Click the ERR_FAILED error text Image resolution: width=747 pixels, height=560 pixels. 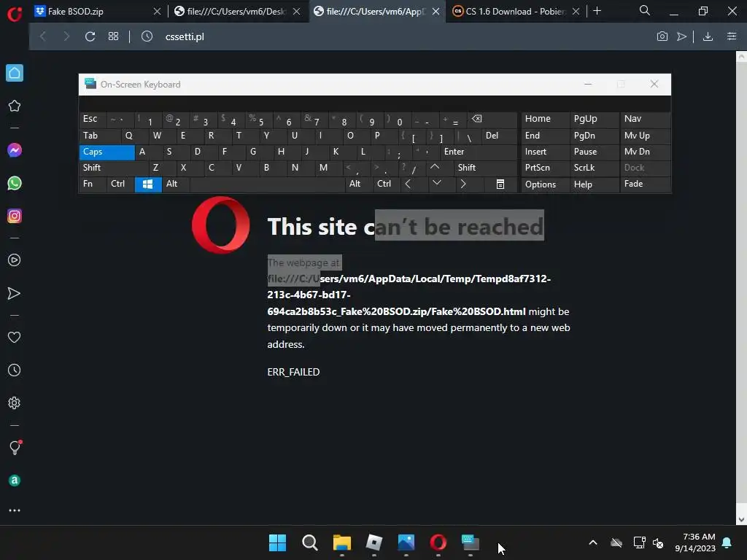[293, 372]
